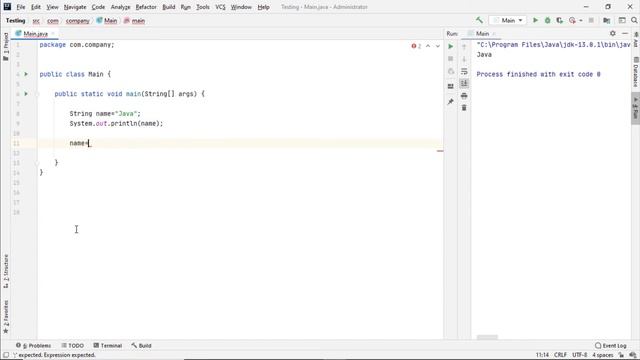Image resolution: width=640 pixels, height=360 pixels.
Task: Click the red error count indicator
Action: 416,46
